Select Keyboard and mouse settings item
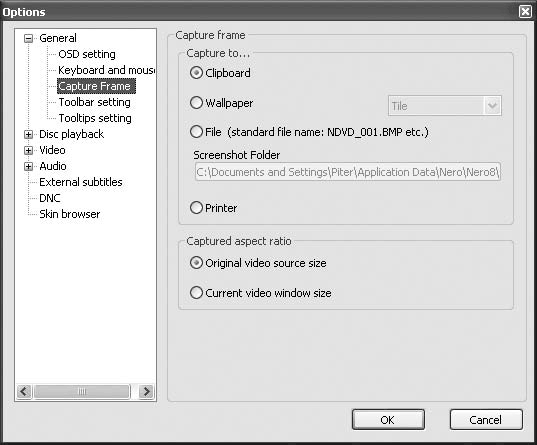The image size is (537, 445). pos(107,70)
